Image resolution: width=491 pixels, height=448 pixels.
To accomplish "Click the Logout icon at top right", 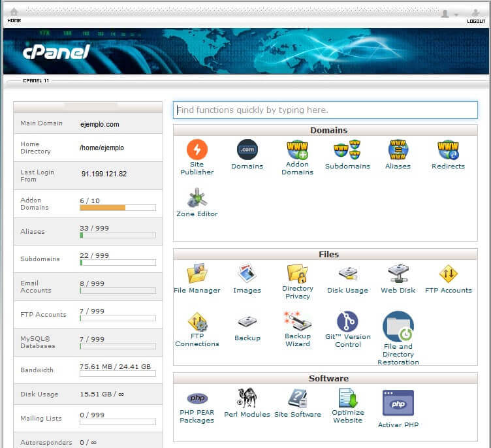I will (x=475, y=13).
